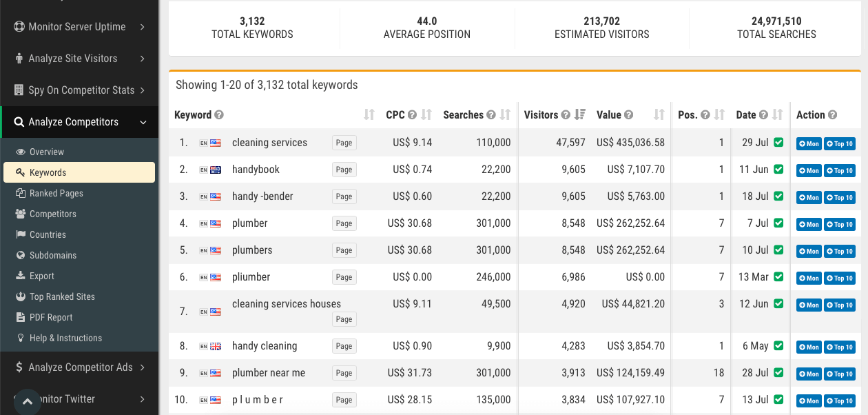Sort by Visitors using its sort icon
The width and height of the screenshot is (868, 415).
tap(580, 115)
